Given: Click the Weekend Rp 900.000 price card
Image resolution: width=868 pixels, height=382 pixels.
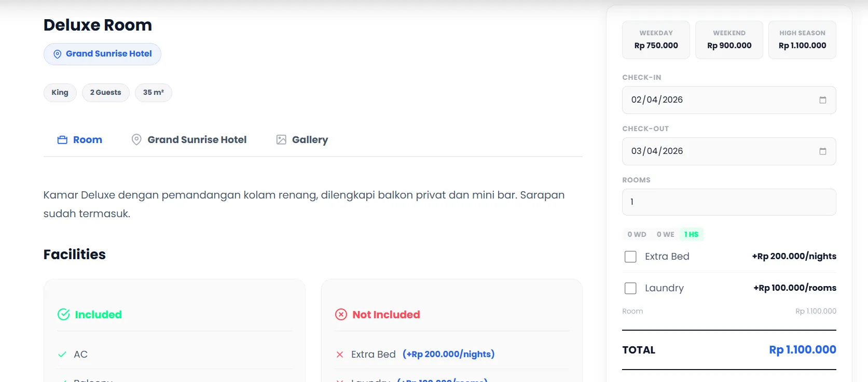Looking at the screenshot, I should tap(729, 40).
